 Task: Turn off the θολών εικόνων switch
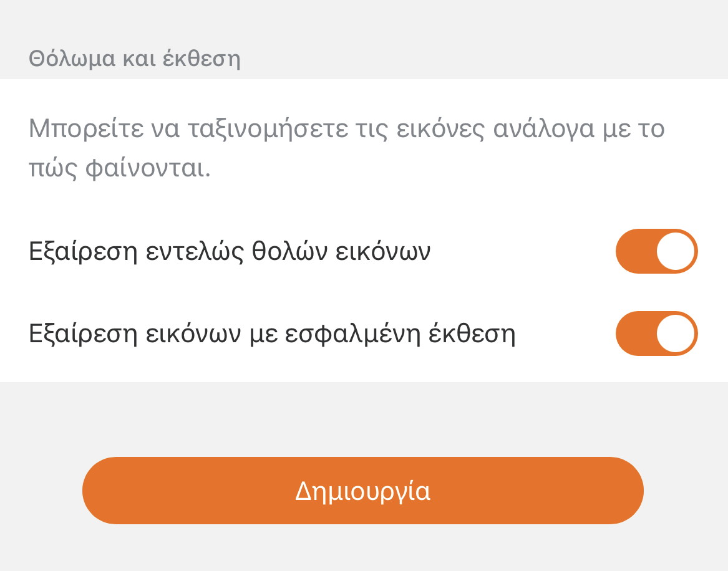point(656,251)
